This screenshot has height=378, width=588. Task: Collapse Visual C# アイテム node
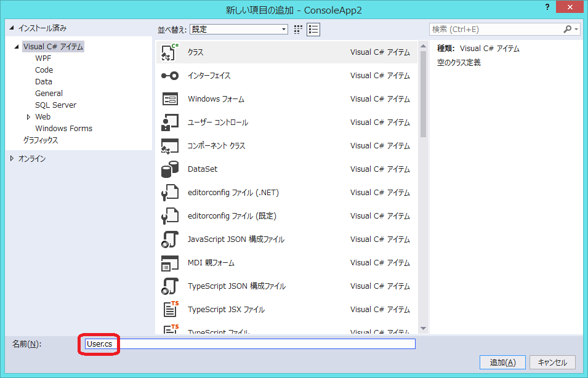pyautogui.click(x=17, y=47)
